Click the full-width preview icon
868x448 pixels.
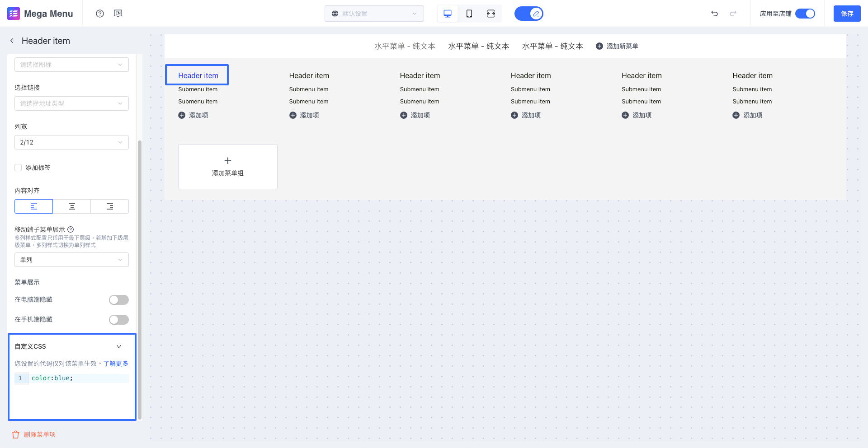click(x=491, y=14)
